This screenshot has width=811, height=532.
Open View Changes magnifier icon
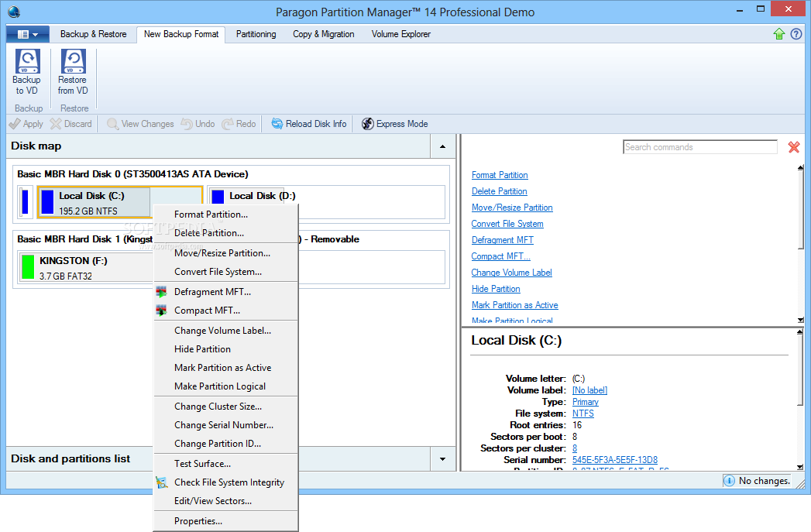[112, 124]
